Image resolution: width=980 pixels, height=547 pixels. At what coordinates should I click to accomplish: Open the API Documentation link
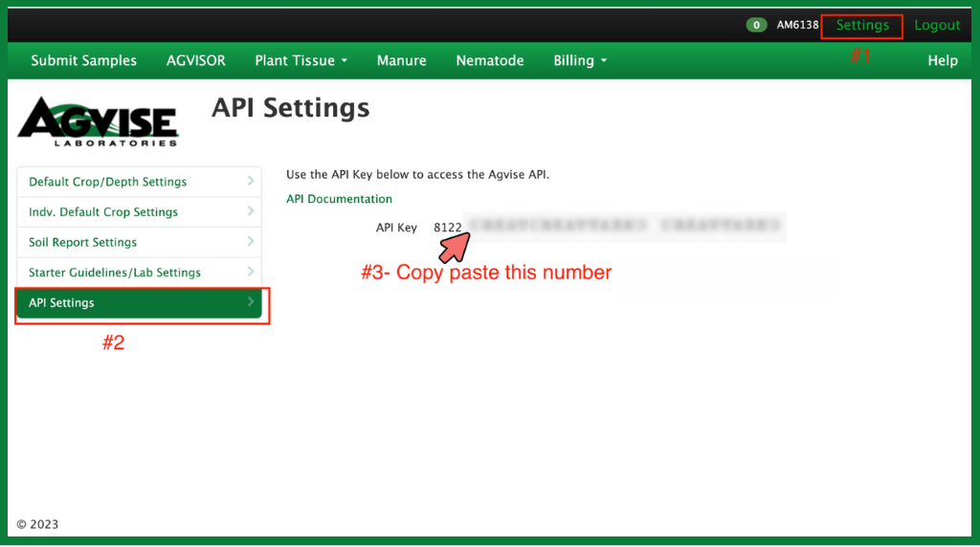click(x=339, y=199)
